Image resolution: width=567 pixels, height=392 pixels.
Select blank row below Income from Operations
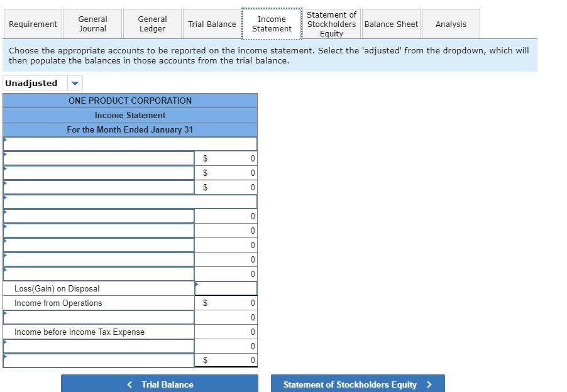click(x=99, y=317)
